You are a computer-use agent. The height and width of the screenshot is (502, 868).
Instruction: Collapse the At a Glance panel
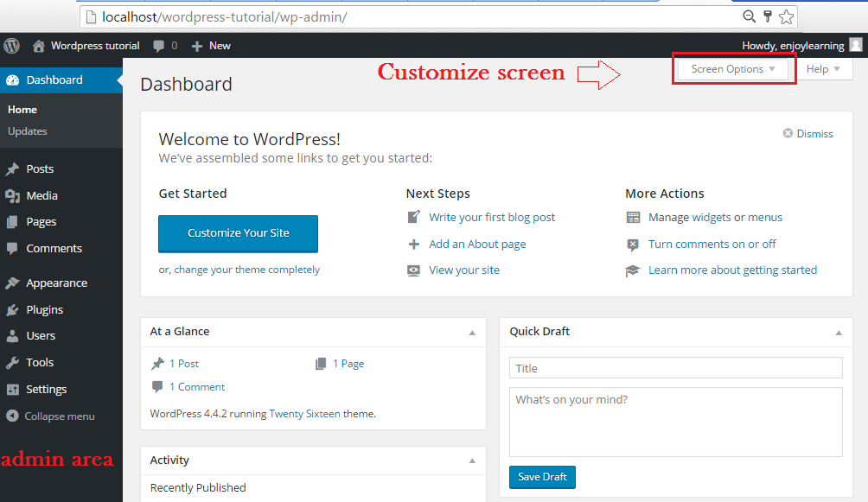tap(472, 333)
